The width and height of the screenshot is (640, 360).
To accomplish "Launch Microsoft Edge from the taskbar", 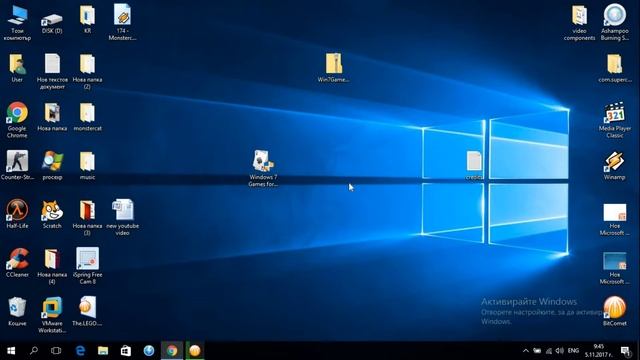I will (x=80, y=351).
